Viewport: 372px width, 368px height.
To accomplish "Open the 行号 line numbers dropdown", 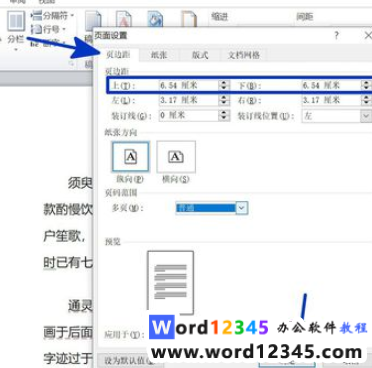I will pyautogui.click(x=49, y=29).
